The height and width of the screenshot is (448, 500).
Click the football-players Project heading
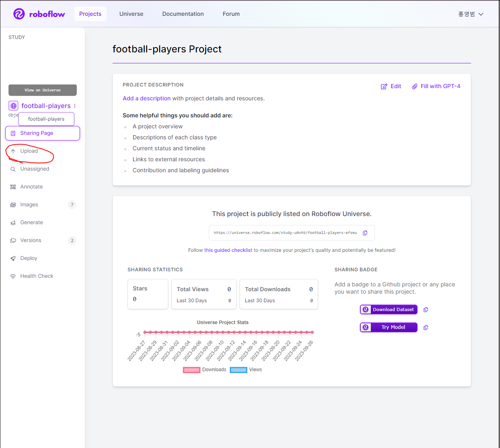(x=167, y=49)
